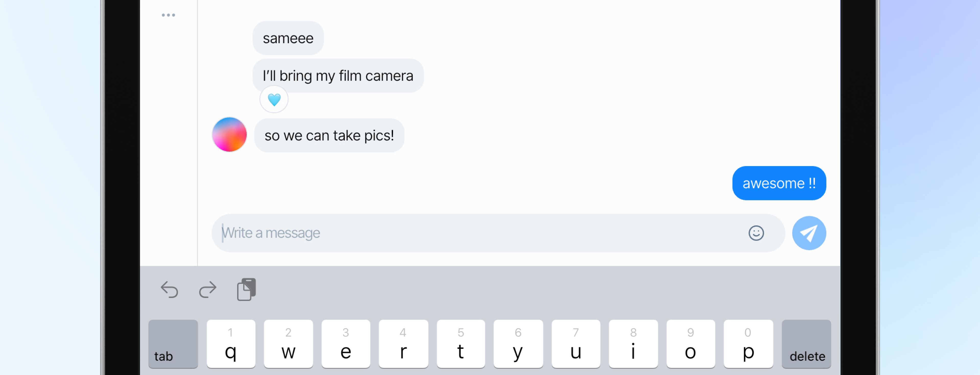Tap the blue heart reaction
Screen dimensions: 980x375
[274, 100]
